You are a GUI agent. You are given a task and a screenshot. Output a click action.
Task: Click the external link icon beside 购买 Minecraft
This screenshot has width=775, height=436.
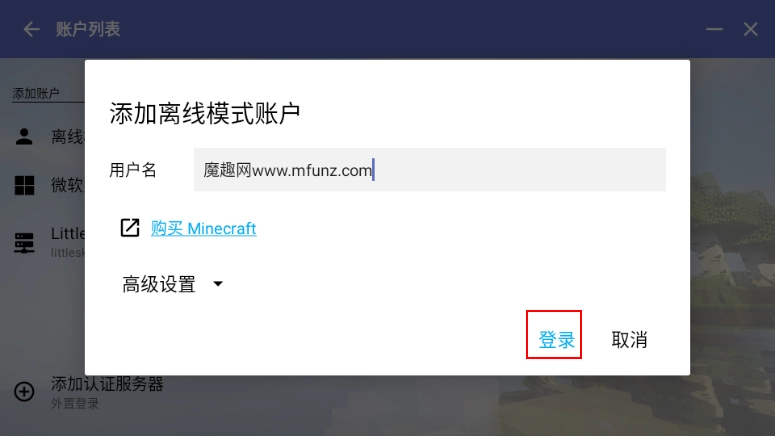click(130, 228)
